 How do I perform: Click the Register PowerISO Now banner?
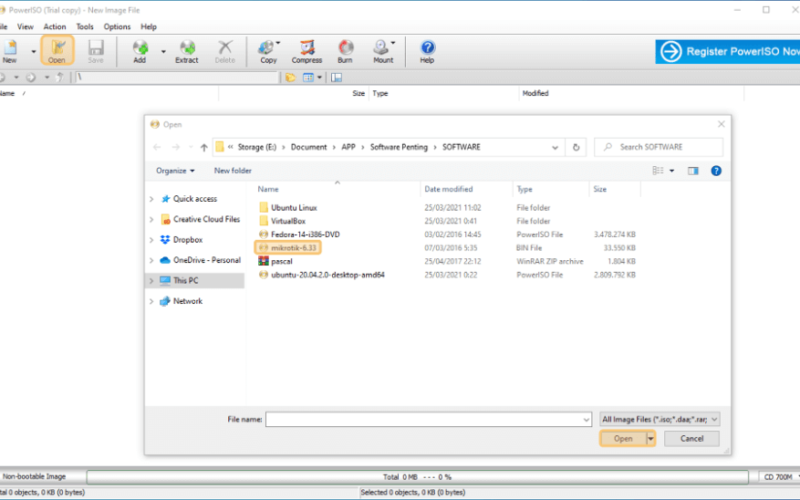728,52
